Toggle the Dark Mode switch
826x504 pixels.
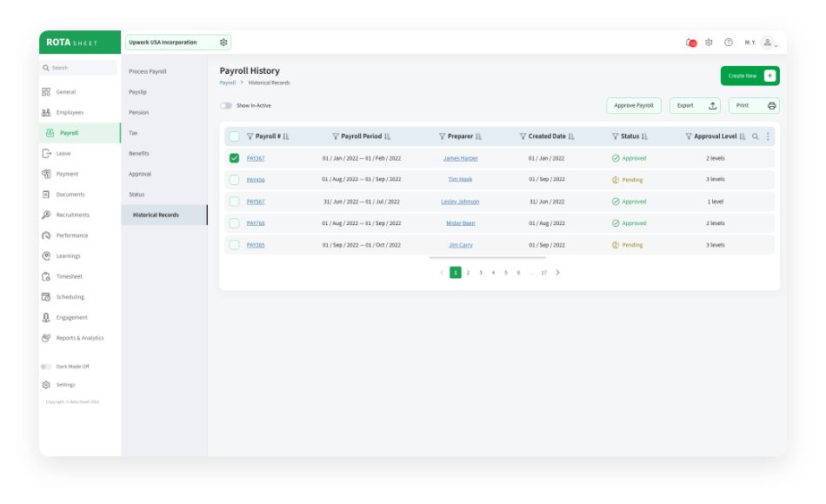(x=46, y=367)
